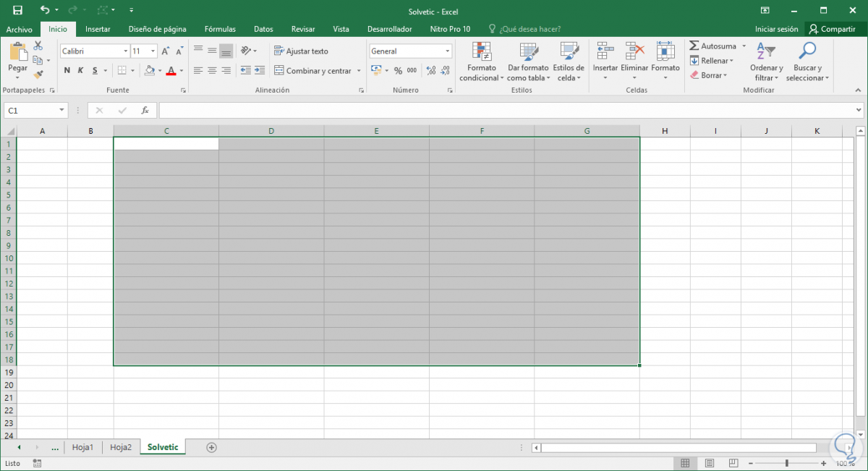Increase indent in alignment group

pyautogui.click(x=259, y=70)
